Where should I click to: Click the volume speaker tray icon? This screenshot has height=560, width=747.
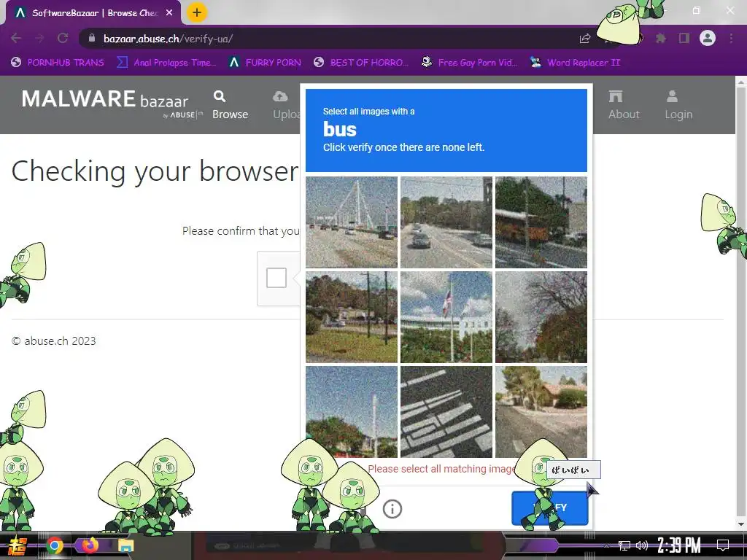(x=642, y=545)
